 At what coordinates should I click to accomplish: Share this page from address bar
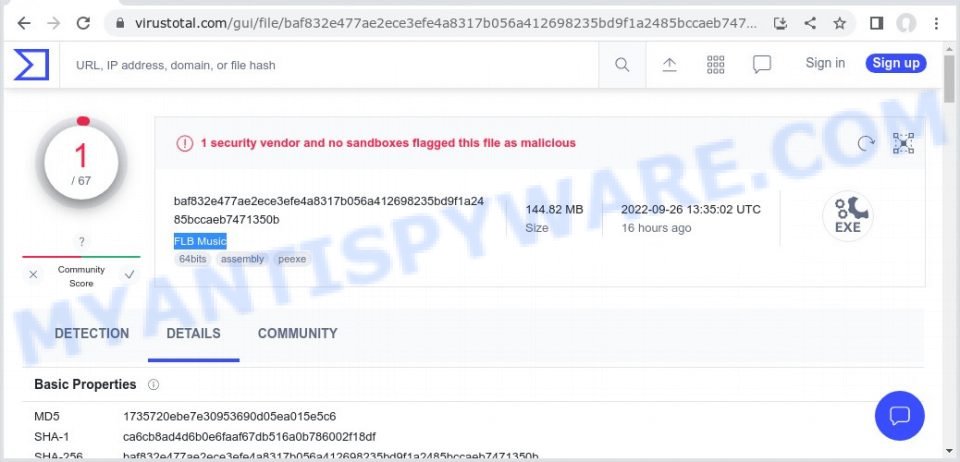810,23
